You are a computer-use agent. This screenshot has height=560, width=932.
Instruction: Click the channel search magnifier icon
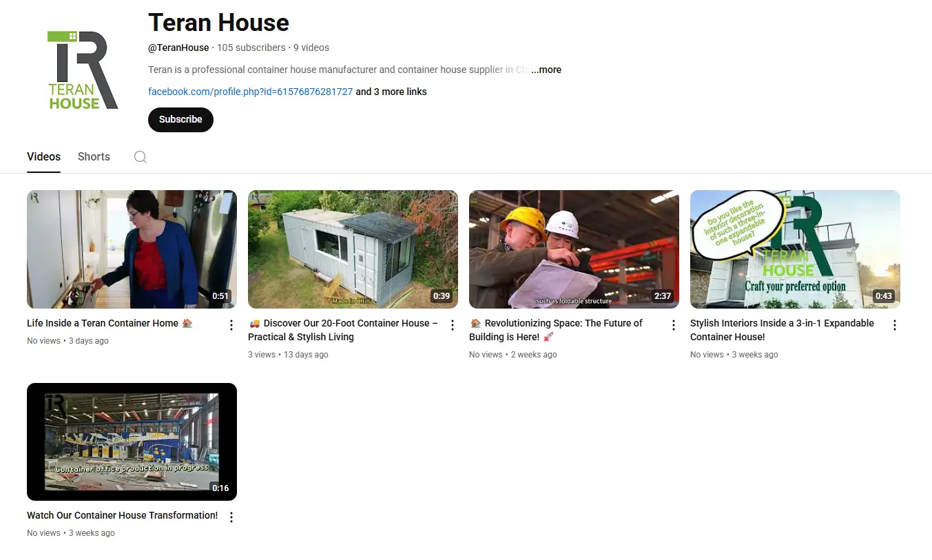point(141,157)
